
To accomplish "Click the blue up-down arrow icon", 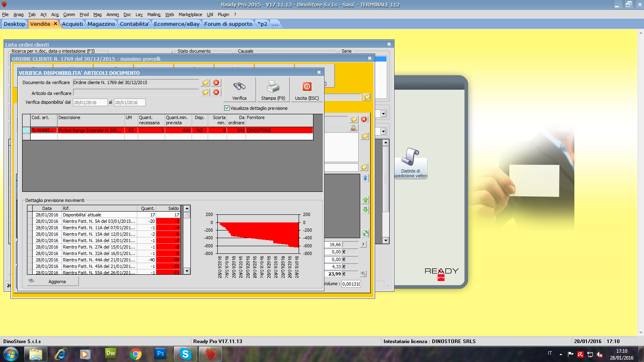I will (x=365, y=178).
